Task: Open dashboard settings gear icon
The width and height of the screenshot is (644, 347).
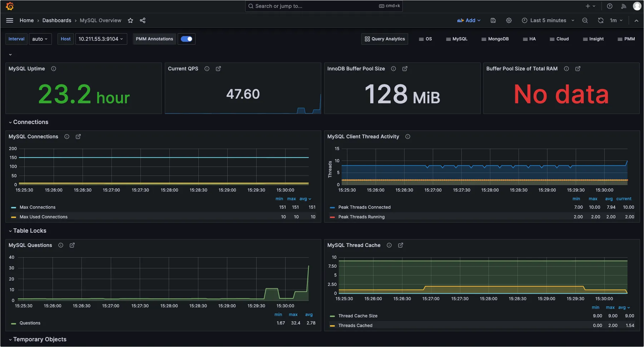Action: [509, 20]
